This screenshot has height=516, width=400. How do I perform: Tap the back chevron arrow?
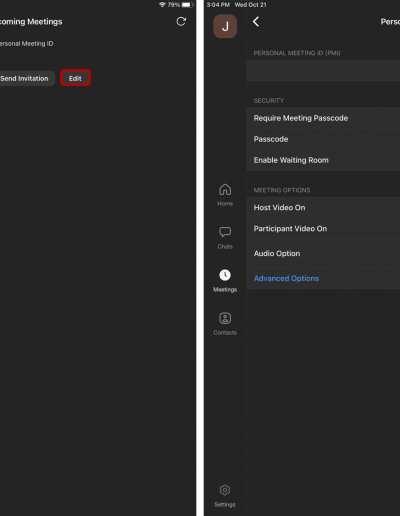pos(256,22)
